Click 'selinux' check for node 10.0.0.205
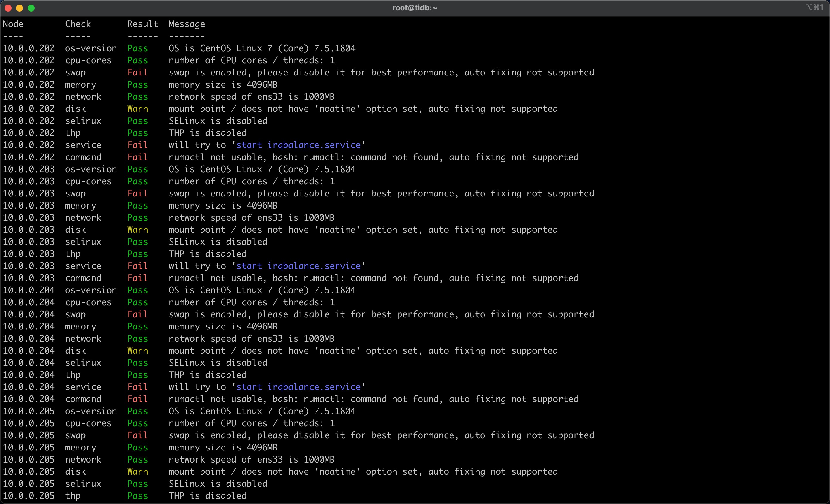Screen dimensions: 830x504 [83, 484]
